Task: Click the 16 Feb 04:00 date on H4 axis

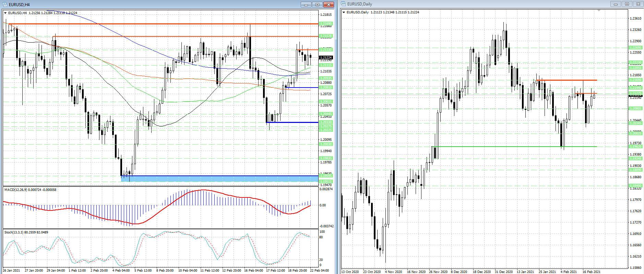Action: 253,271
